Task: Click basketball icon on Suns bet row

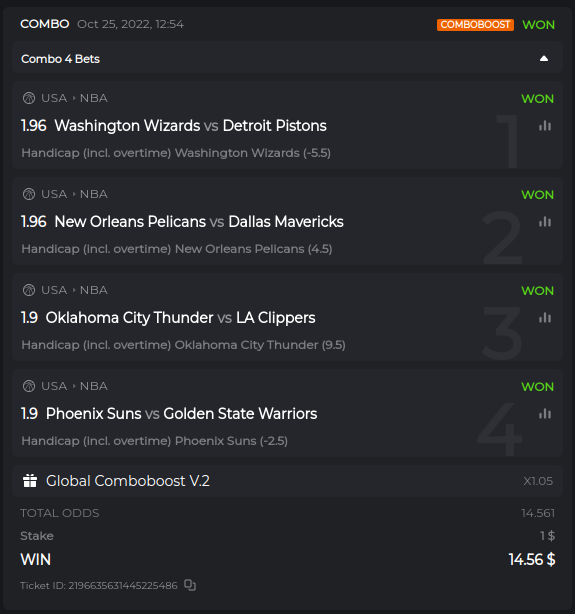Action: click(x=29, y=386)
